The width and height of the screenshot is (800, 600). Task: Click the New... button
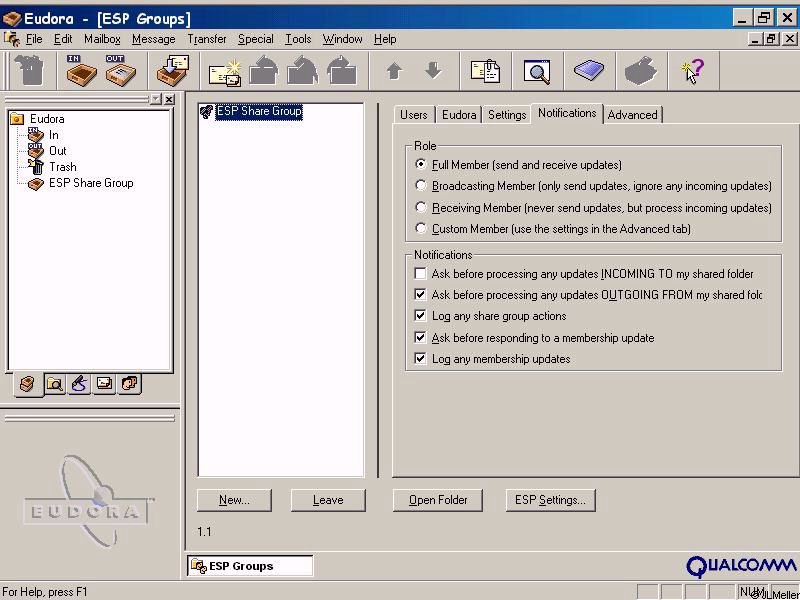(234, 500)
